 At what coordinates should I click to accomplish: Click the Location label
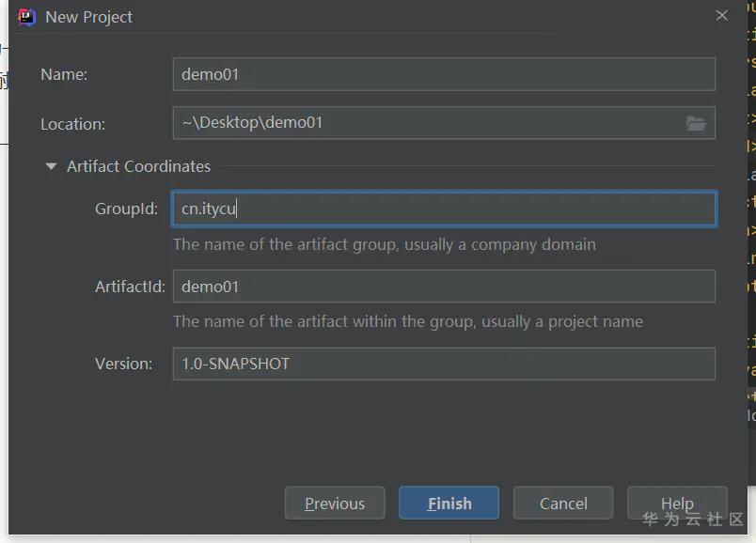[72, 124]
